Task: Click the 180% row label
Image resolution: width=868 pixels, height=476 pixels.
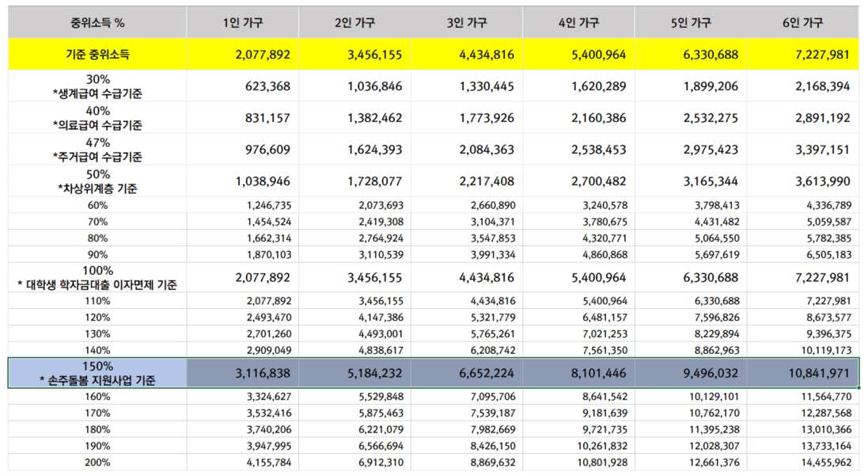Action: (97, 430)
